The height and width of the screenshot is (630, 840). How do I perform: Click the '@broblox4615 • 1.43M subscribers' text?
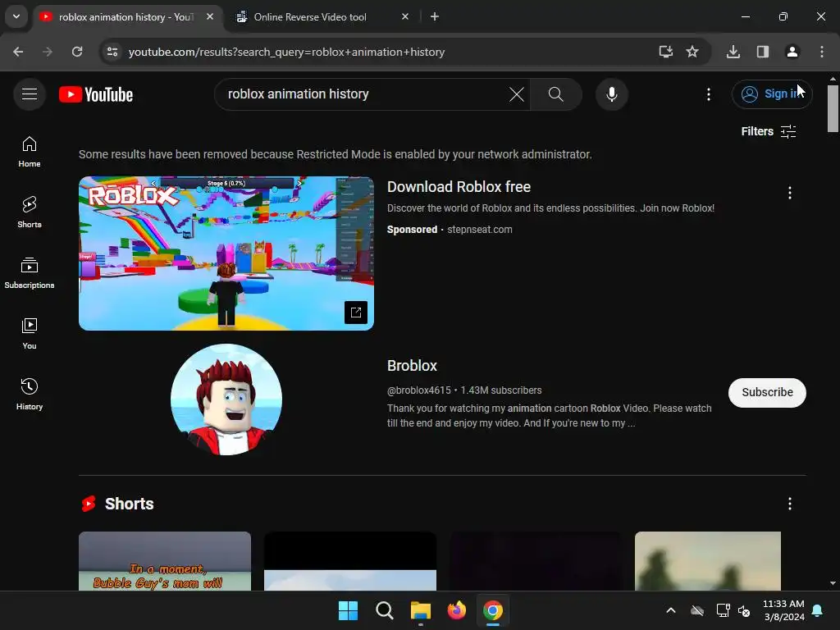[x=464, y=390]
